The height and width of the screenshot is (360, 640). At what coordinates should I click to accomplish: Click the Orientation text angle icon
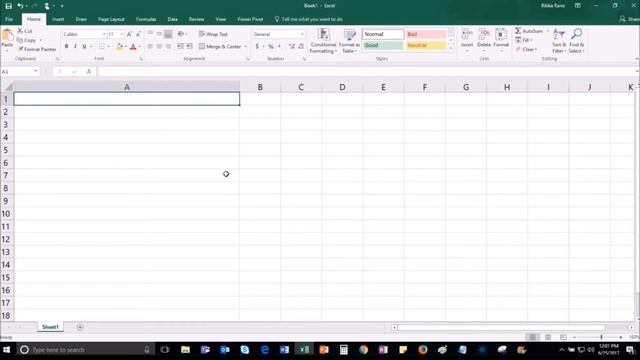[x=181, y=34]
